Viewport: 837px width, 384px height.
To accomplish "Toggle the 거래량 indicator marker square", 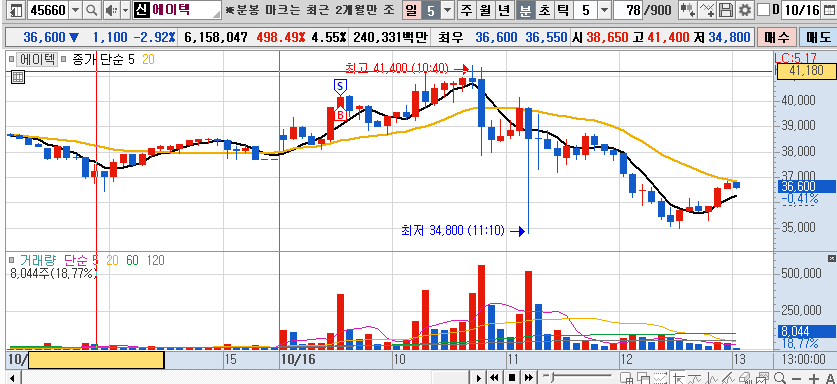I will click(12, 260).
